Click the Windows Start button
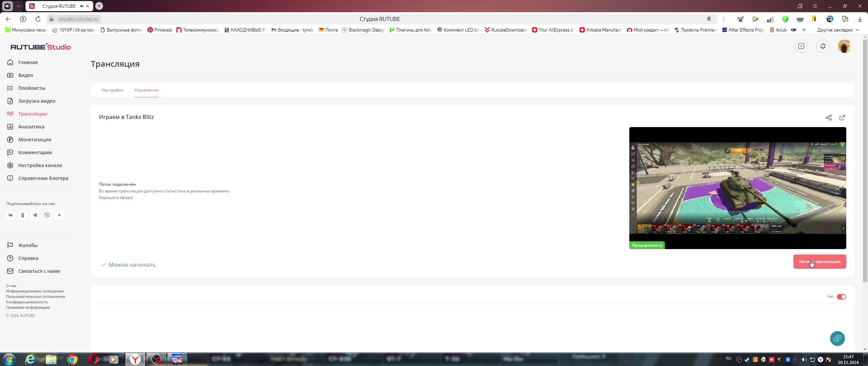Screen dimensions: 868x366 point(9,359)
